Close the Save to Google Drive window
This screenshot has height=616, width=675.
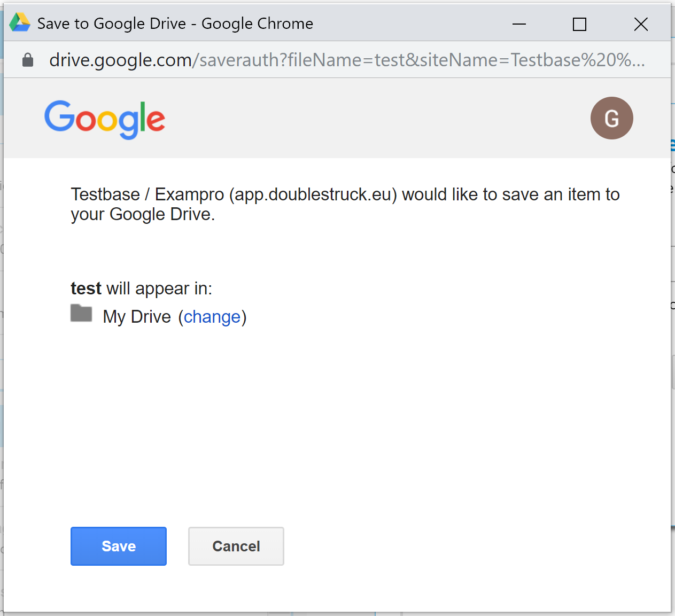[641, 24]
